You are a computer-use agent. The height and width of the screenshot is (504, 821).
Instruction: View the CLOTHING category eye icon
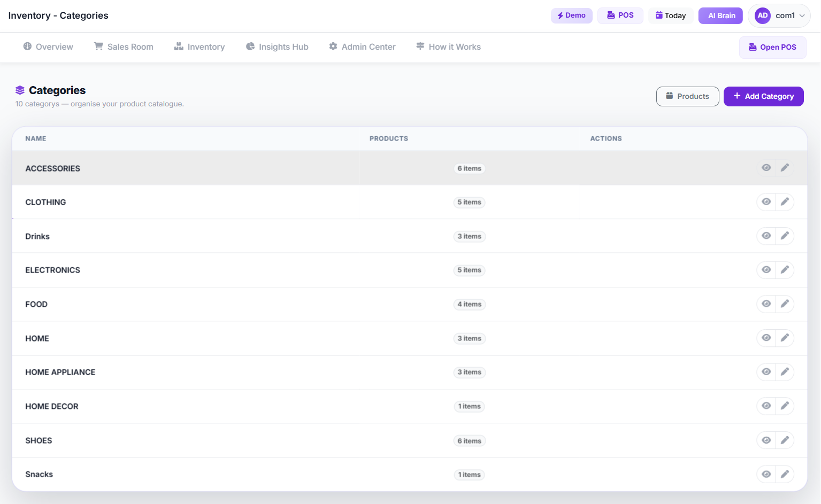pyautogui.click(x=766, y=202)
